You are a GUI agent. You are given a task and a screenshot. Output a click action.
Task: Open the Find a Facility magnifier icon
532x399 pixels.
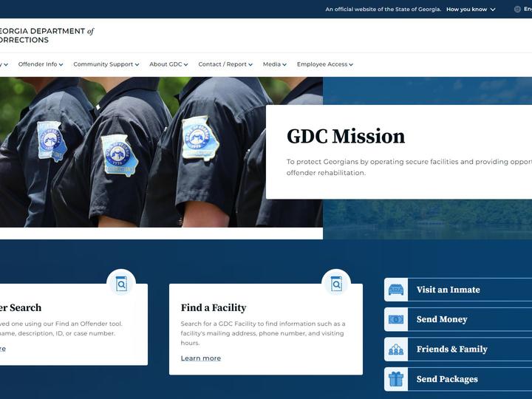pyautogui.click(x=336, y=284)
